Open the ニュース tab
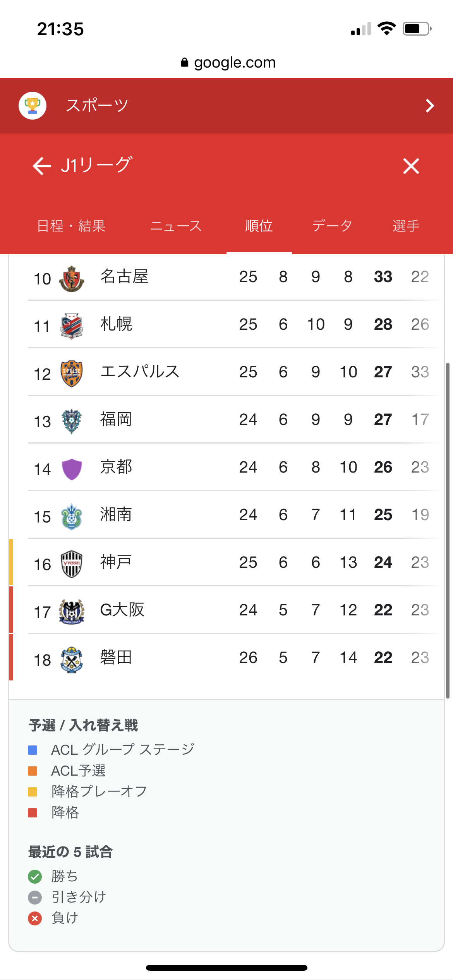 pos(176,226)
